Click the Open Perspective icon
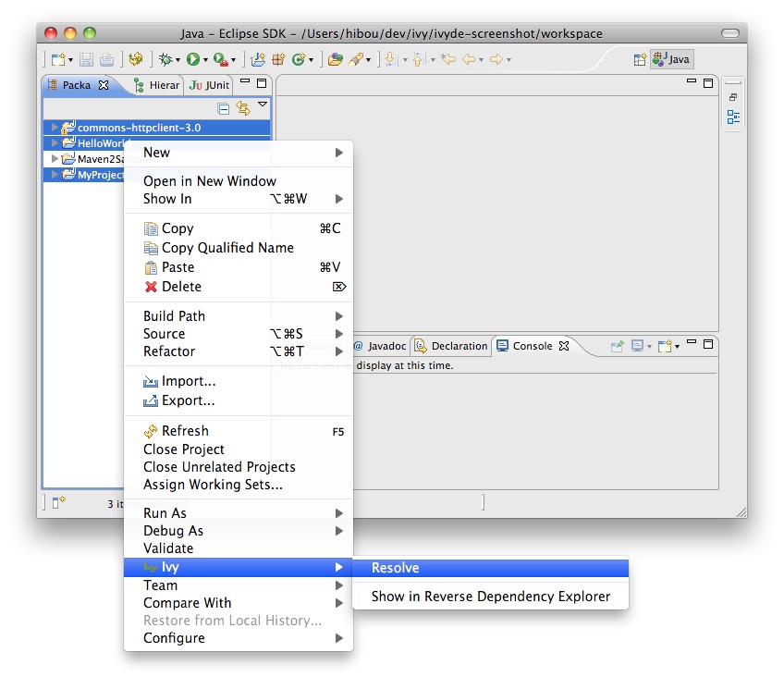The height and width of the screenshot is (677, 784). (x=640, y=59)
